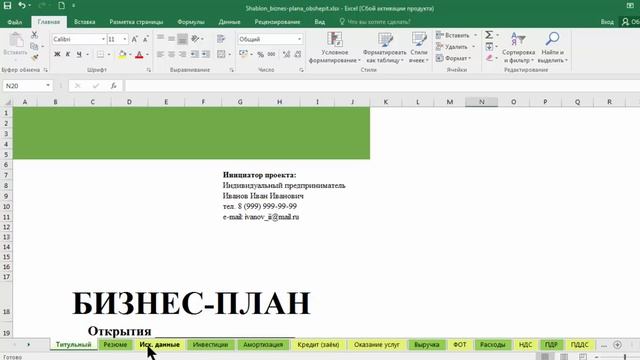
Task: Open fill color dropdown arrow
Action: 130,55
